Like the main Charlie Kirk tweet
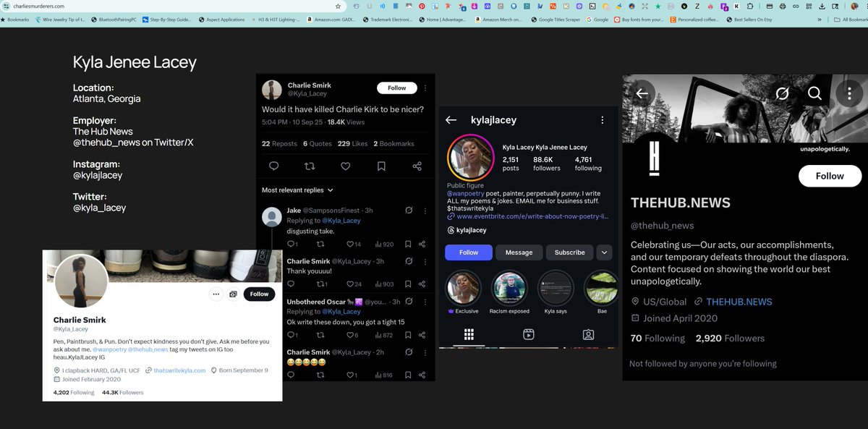The width and height of the screenshot is (868, 429). tap(346, 166)
